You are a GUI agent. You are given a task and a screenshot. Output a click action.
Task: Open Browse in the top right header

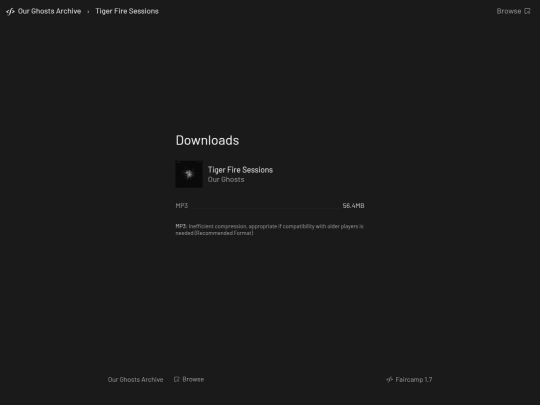(x=513, y=11)
